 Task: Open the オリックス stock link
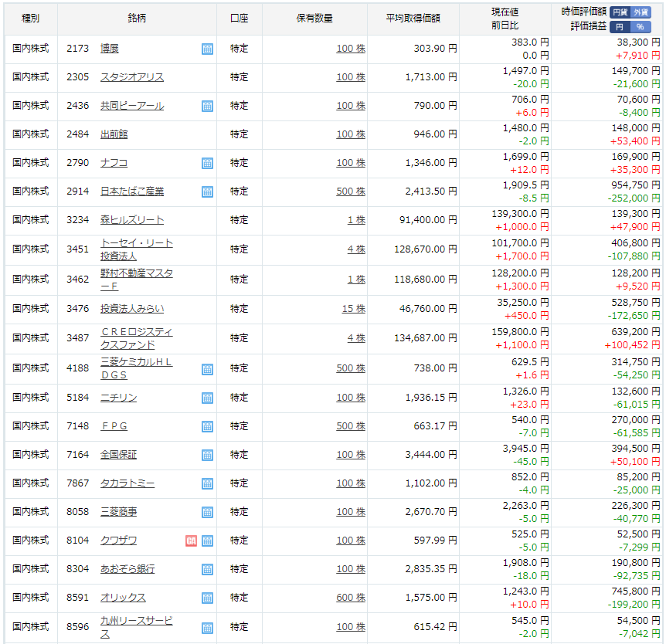pyautogui.click(x=123, y=598)
